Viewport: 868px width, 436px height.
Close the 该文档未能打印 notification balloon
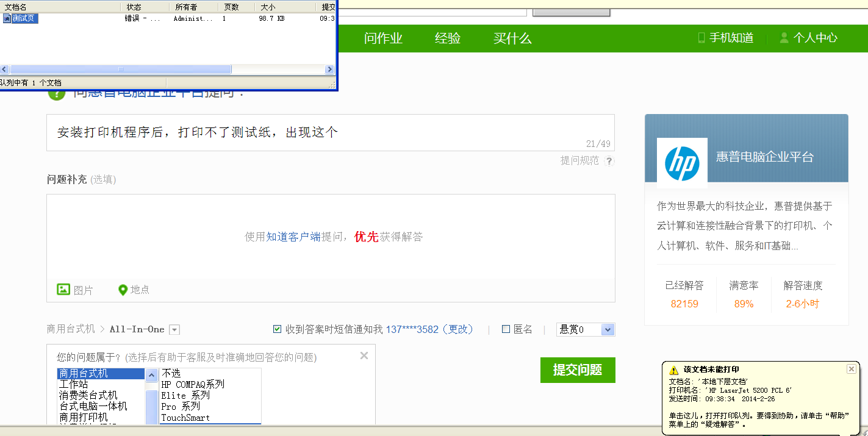click(851, 369)
